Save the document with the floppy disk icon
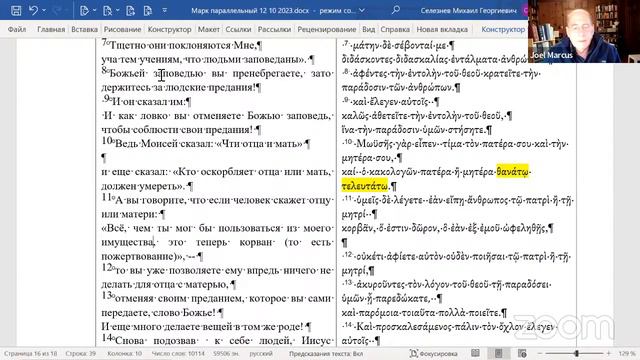 [16, 11]
